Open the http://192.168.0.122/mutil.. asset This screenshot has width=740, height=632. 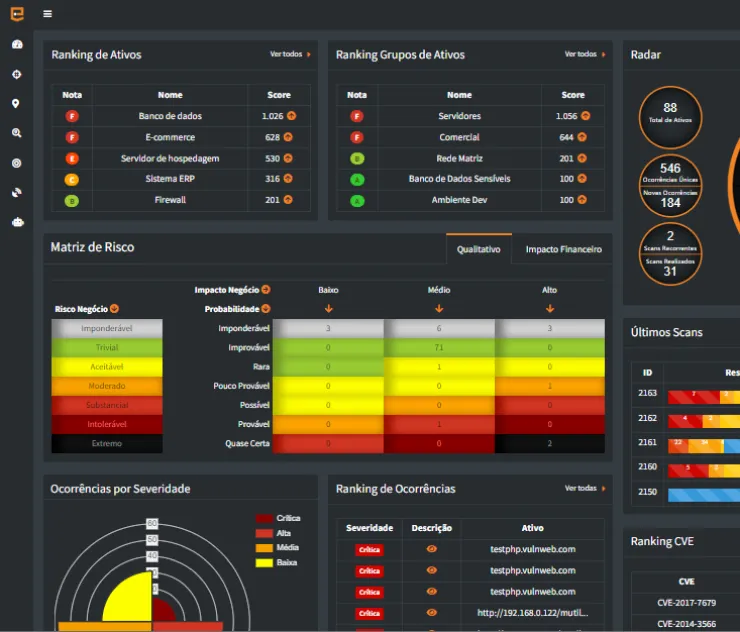532,613
